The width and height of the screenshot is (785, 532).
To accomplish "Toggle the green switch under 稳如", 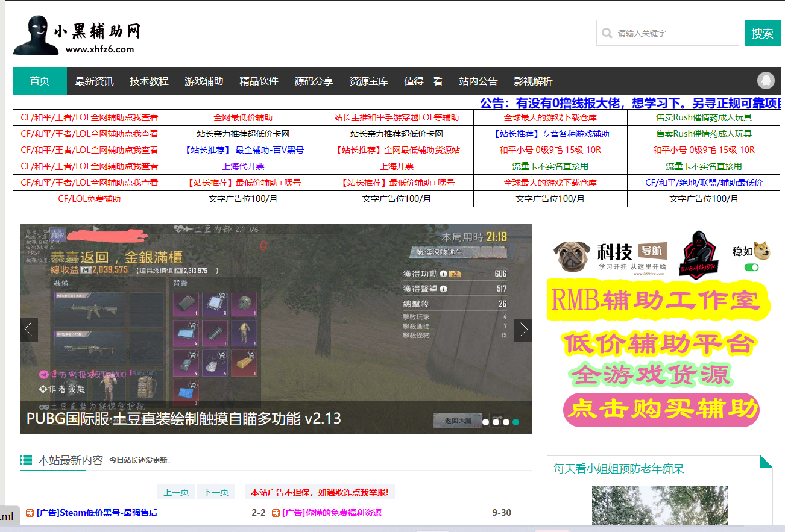I will coord(752,267).
